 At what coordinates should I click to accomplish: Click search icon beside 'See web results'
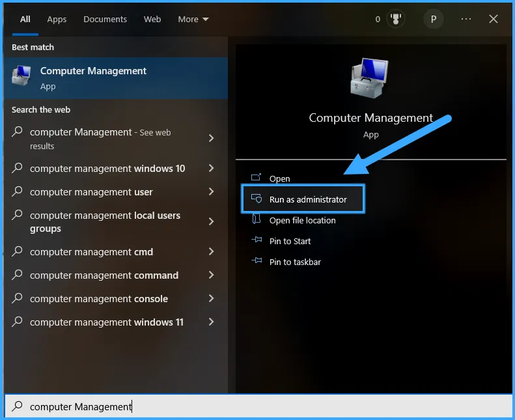tap(17, 132)
